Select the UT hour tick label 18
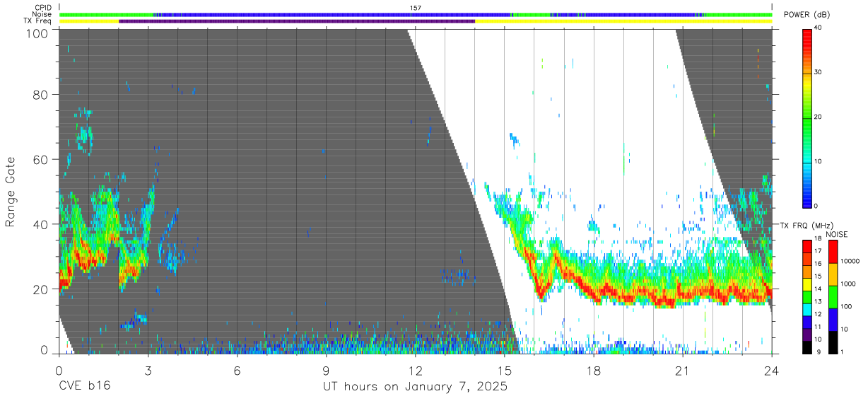Screen dimensions: 868x401 click(594, 370)
